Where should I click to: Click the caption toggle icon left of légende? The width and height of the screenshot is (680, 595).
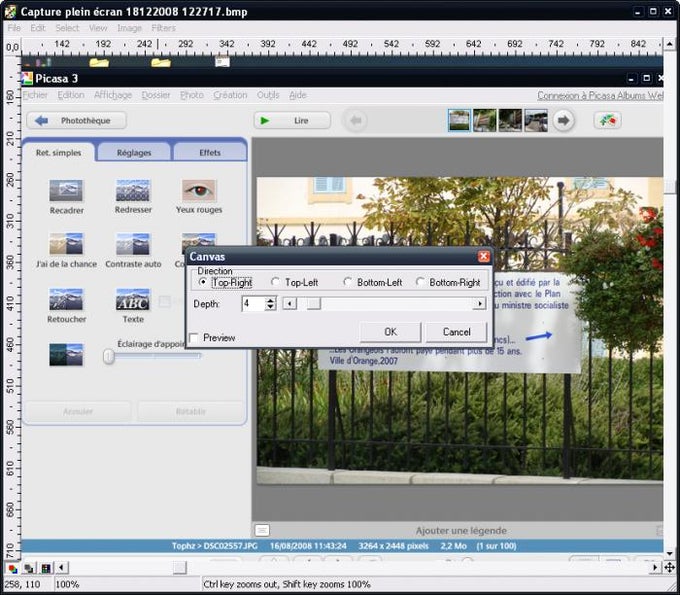point(262,530)
